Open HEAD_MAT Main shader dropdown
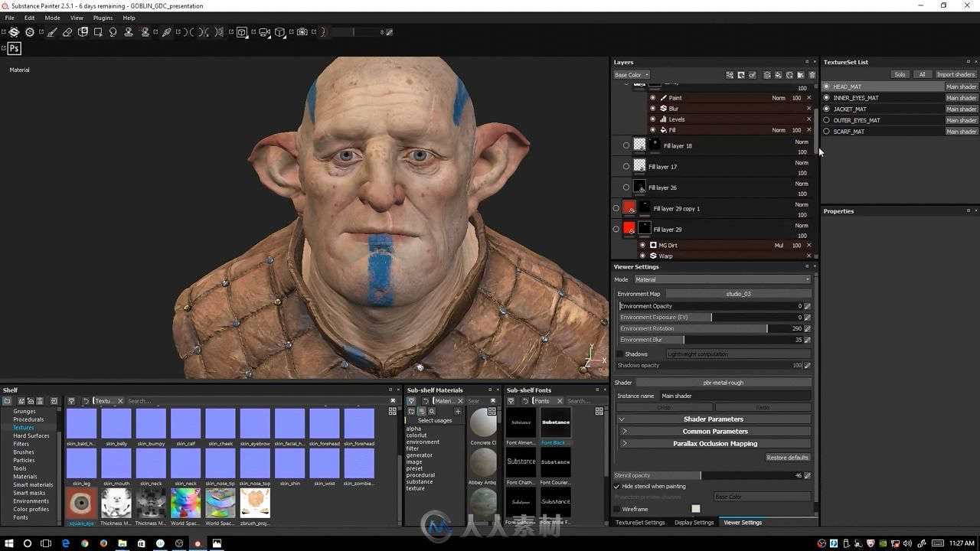The image size is (980, 551). [961, 86]
